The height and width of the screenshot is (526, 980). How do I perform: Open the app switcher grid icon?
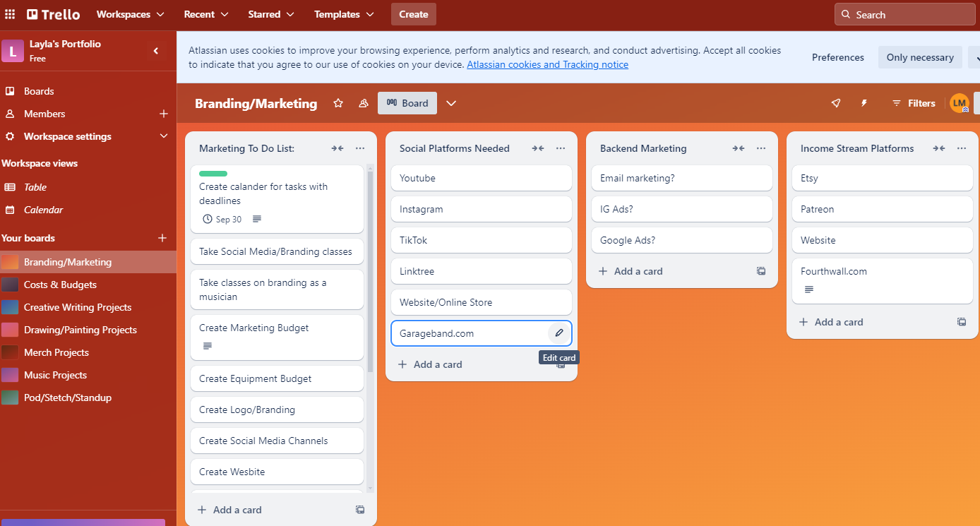click(x=11, y=14)
